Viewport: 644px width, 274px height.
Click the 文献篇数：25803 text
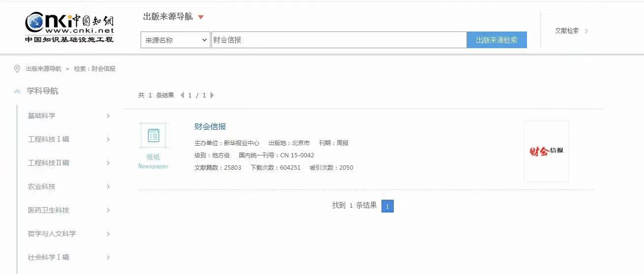[x=218, y=168]
